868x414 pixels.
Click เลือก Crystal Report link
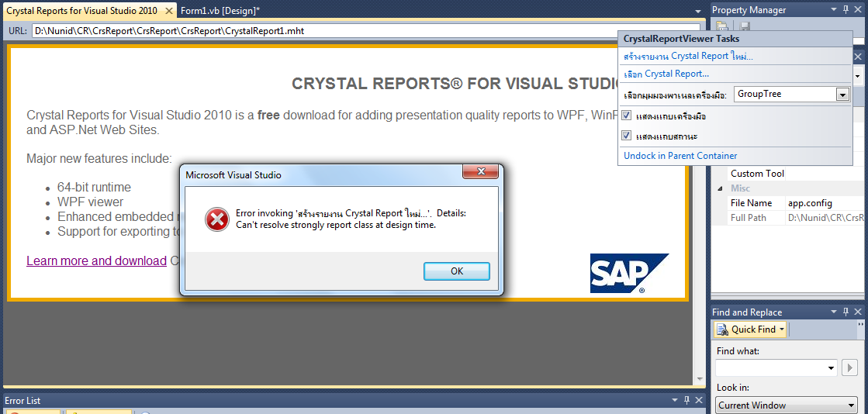coord(666,74)
